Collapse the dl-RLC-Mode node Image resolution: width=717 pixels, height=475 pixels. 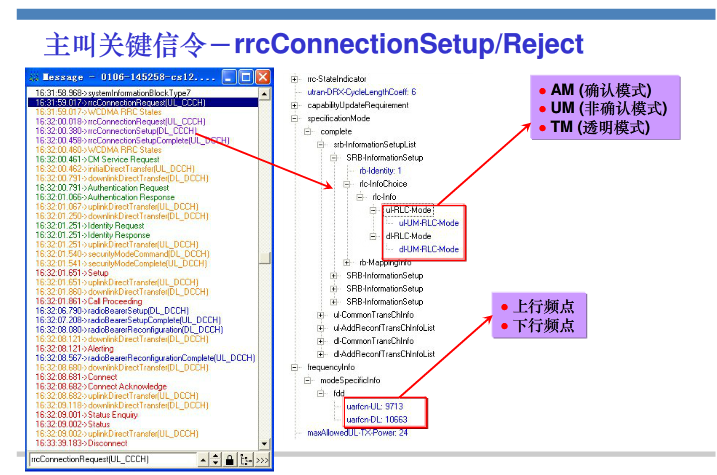[373, 236]
